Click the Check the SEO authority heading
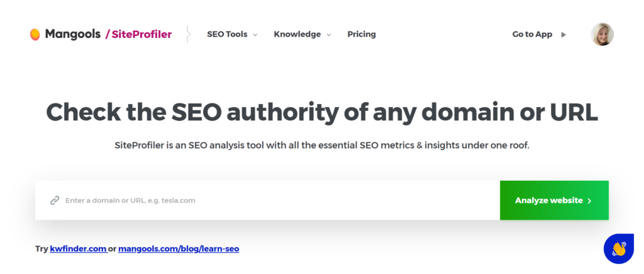The height and width of the screenshot is (274, 644). (322, 111)
